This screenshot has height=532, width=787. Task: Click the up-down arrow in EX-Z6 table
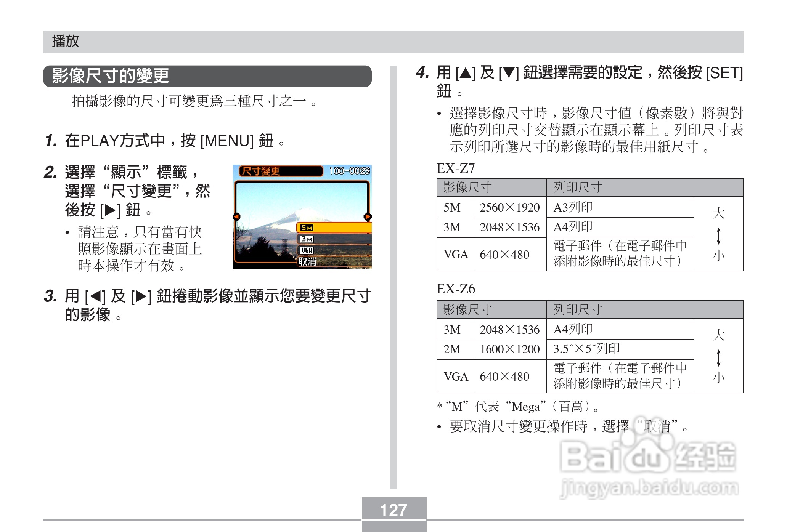click(x=718, y=358)
